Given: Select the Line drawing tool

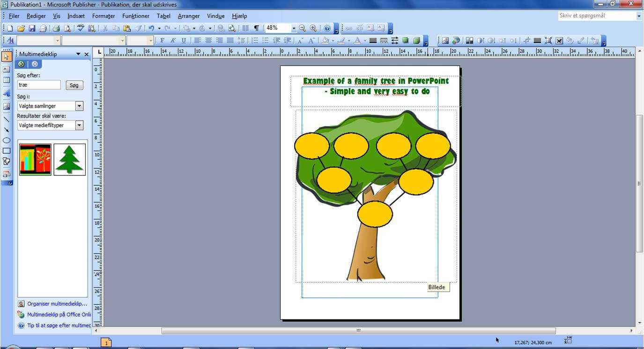Looking at the screenshot, I should coord(7,119).
